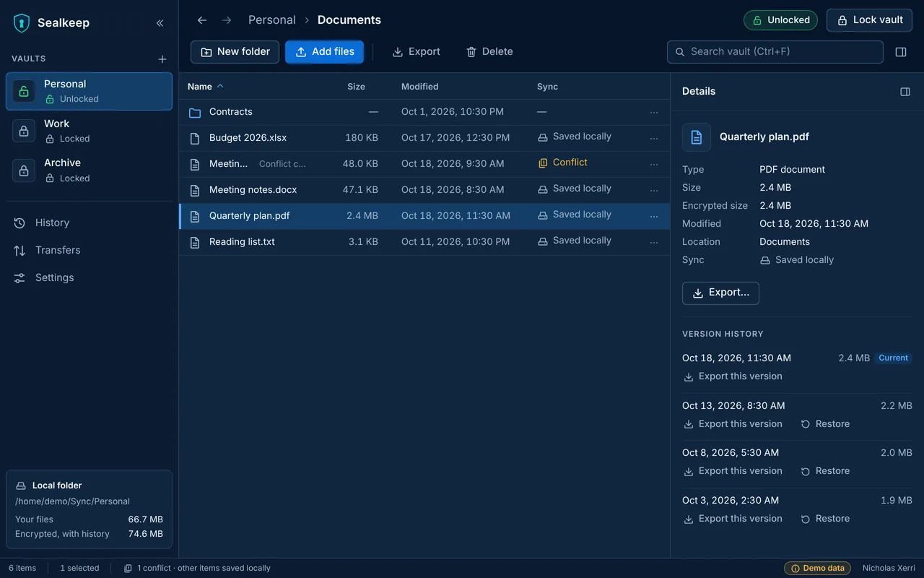Screen dimensions: 924x578
Task: Sort by Sync column header
Action: [x=548, y=87]
